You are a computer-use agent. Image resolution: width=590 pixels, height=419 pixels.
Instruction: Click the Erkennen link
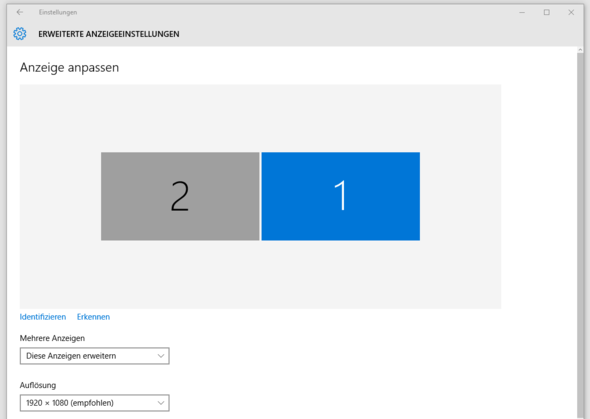point(93,317)
